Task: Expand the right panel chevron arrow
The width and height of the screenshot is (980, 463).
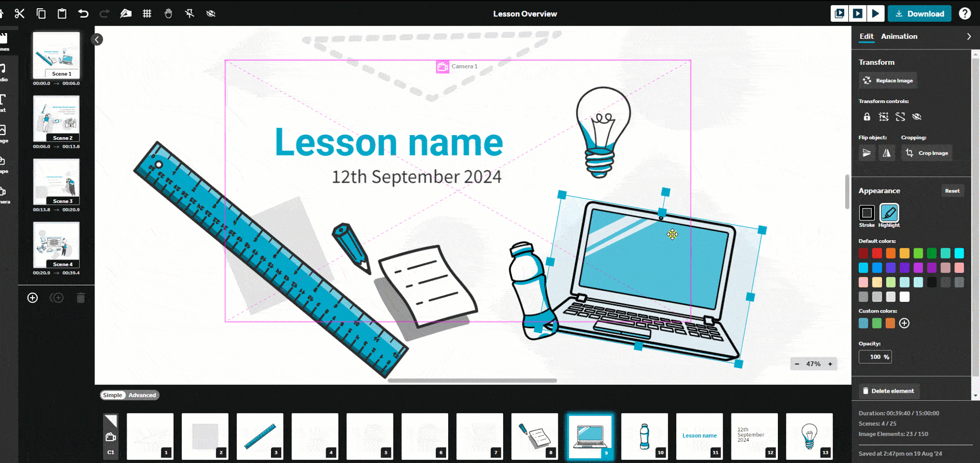Action: click(x=969, y=37)
